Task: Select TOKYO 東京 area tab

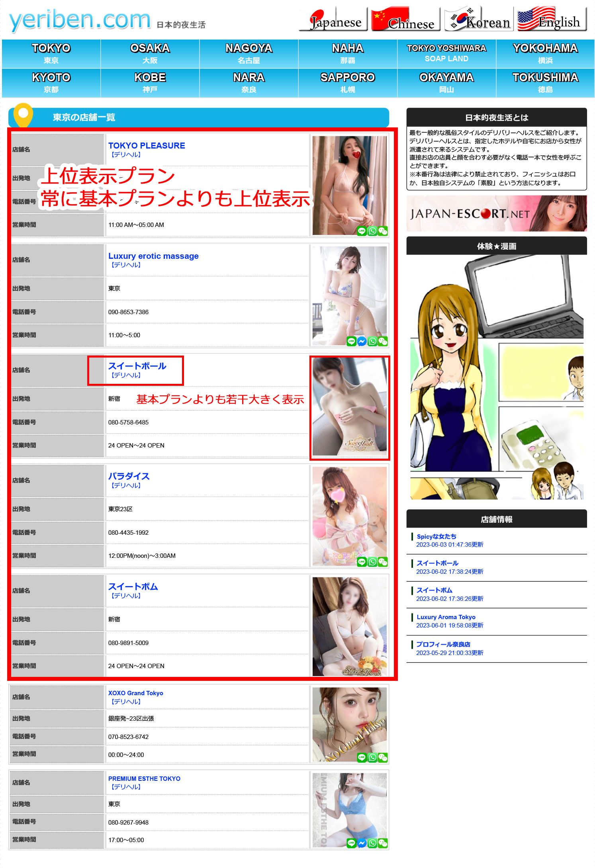Action: coord(51,54)
